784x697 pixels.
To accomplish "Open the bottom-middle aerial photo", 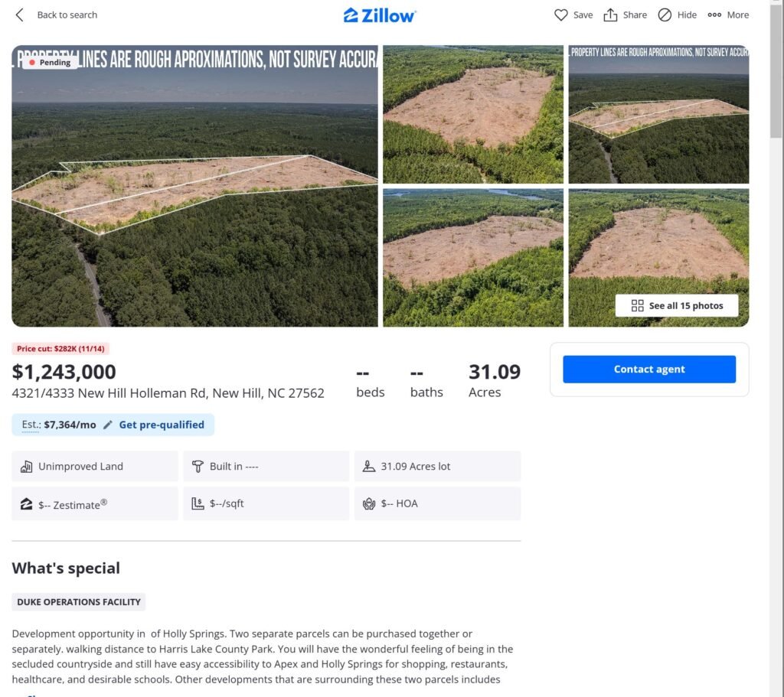I will 472,258.
